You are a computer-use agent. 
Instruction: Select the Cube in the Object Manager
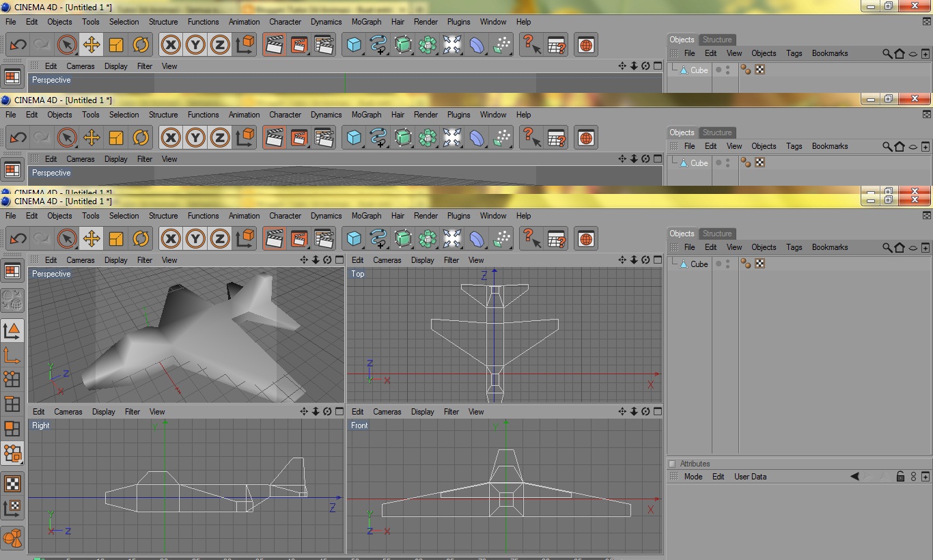pos(699,264)
